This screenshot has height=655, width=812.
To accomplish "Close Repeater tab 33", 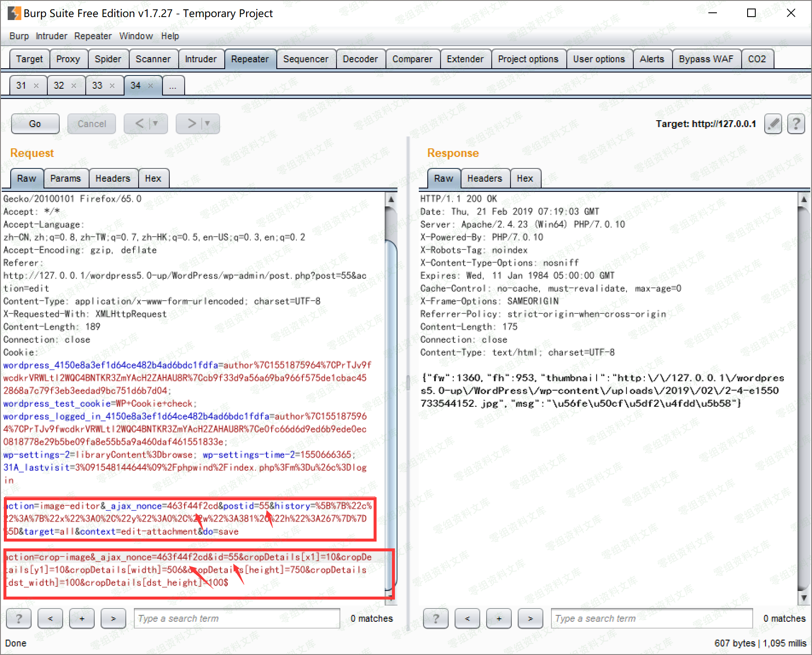I will (x=112, y=86).
